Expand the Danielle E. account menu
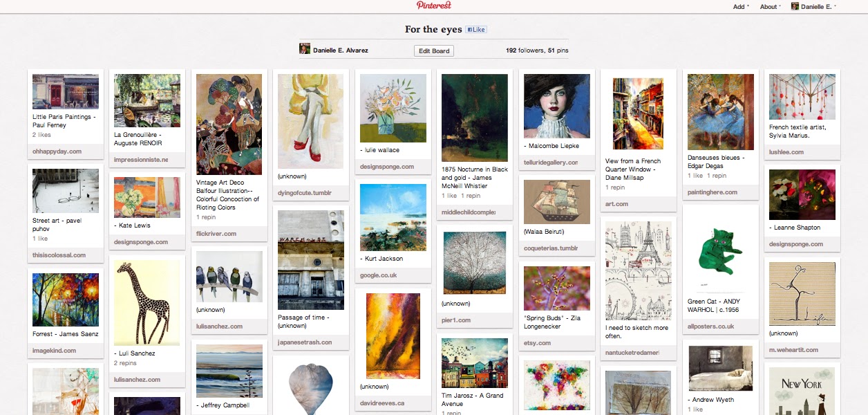 (818, 7)
